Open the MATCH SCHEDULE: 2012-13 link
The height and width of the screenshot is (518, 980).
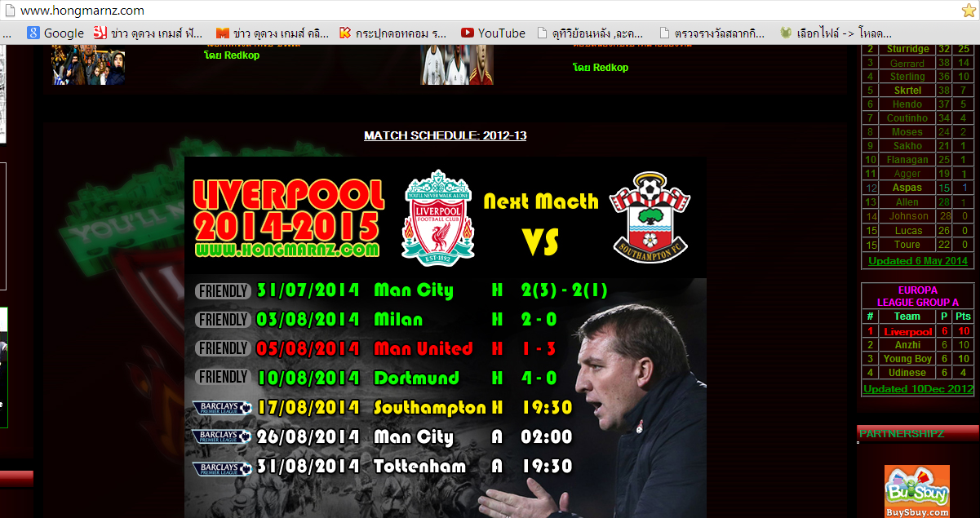coord(445,135)
